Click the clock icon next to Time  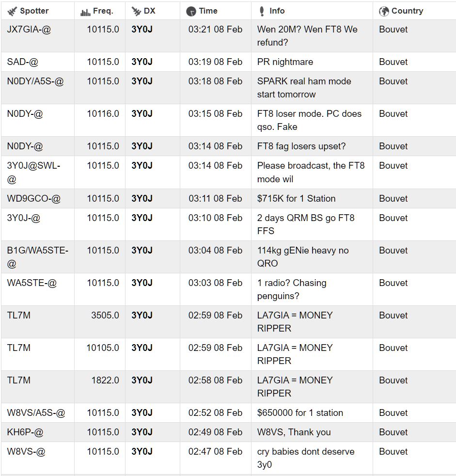[x=191, y=12]
